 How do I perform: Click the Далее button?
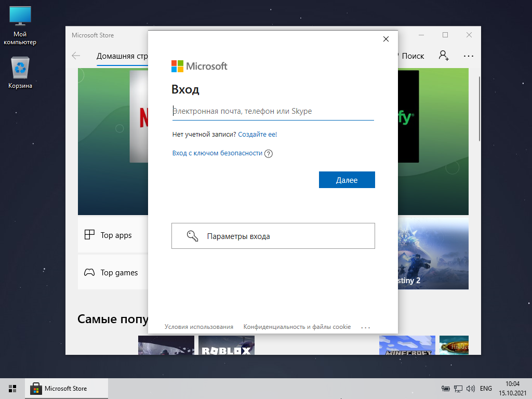pos(347,180)
